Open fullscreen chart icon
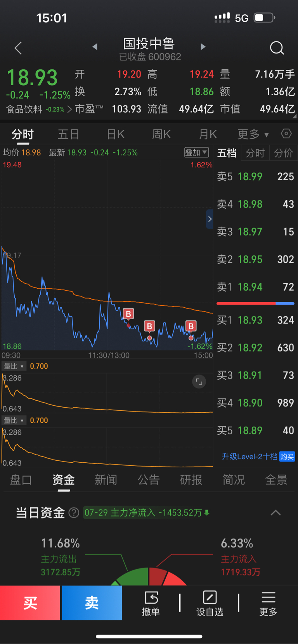This screenshot has height=644, width=298. [199, 382]
